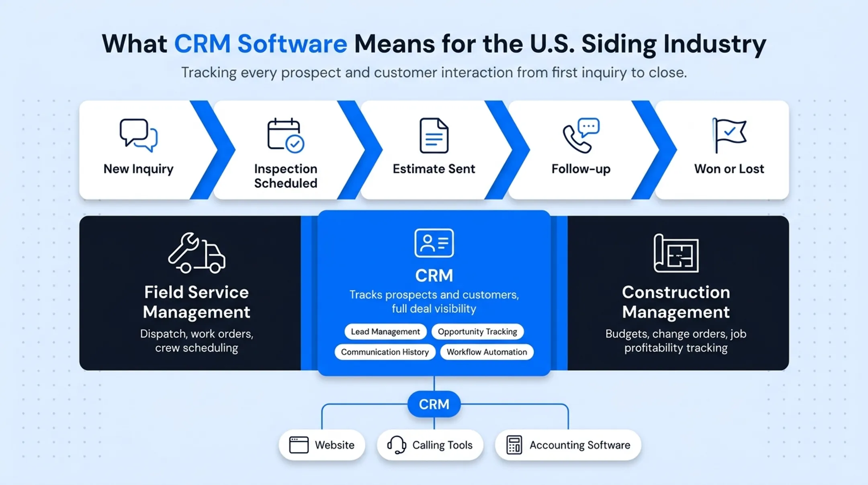Click the Won or Lost flag icon
This screenshot has height=485, width=868.
click(729, 136)
